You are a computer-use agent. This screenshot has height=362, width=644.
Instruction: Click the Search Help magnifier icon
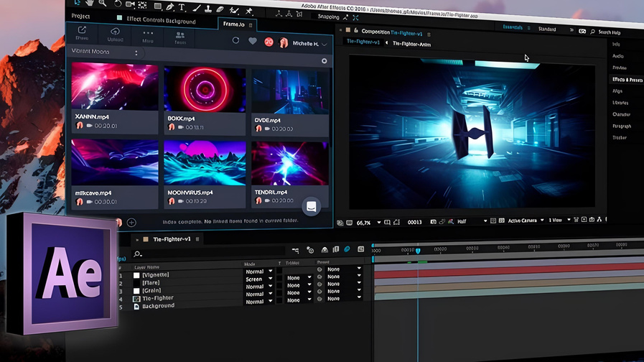(x=592, y=31)
